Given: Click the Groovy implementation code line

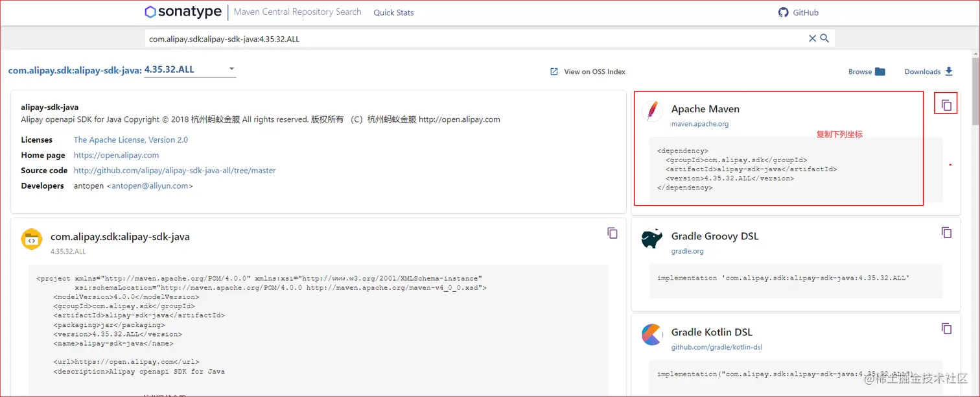Looking at the screenshot, I should click(x=784, y=278).
